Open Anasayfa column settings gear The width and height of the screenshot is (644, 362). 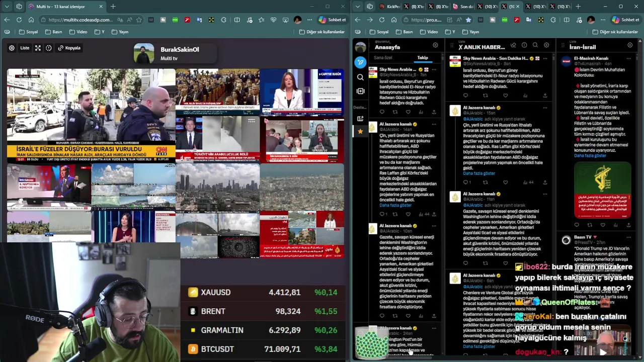coord(436,45)
